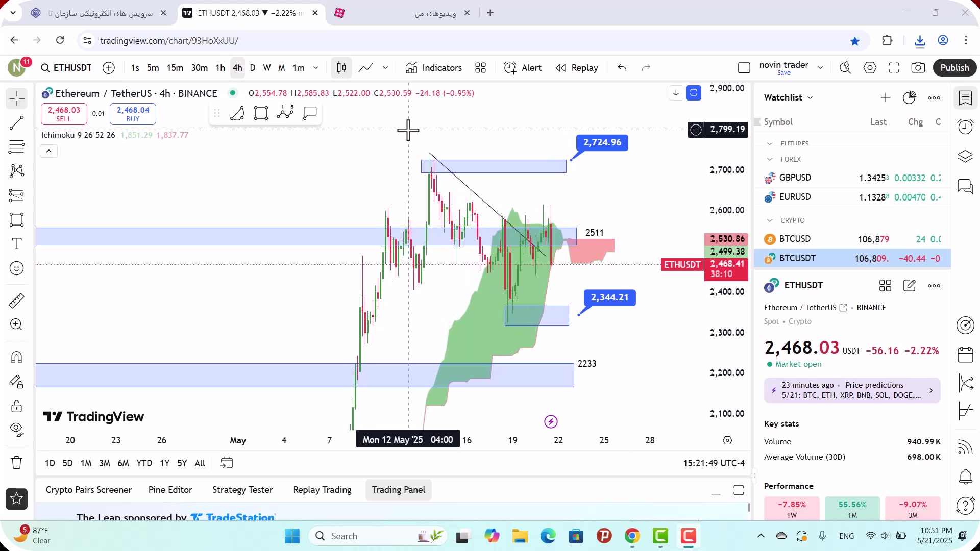
Task: Enter fullscreen mode
Action: tap(894, 68)
